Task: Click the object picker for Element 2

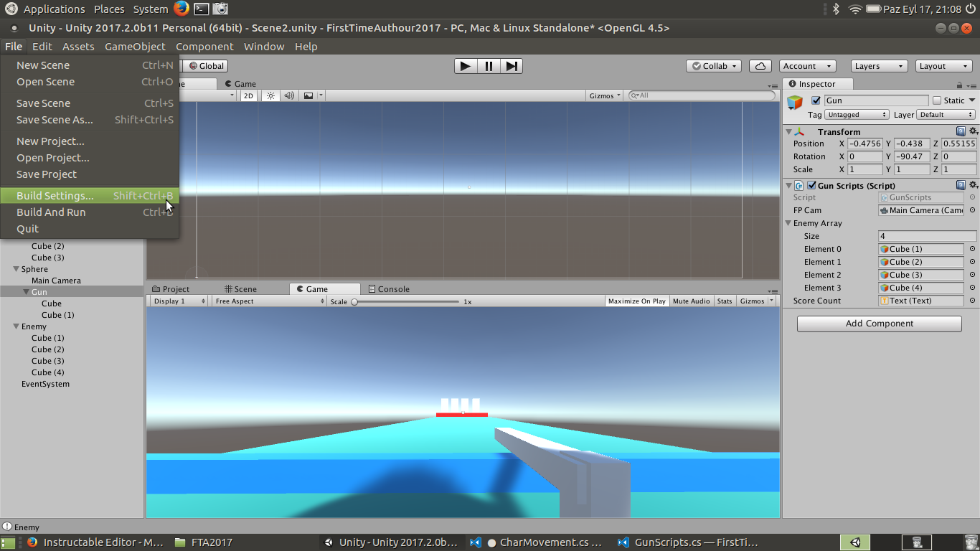Action: (972, 275)
